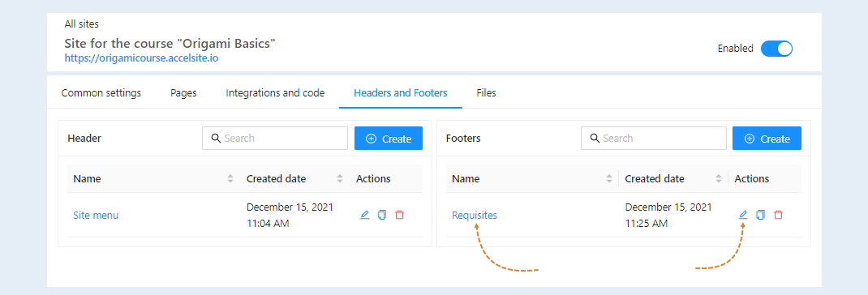Screen dimensions: 868x295
Task: Focus the Header search field
Action: [x=275, y=139]
